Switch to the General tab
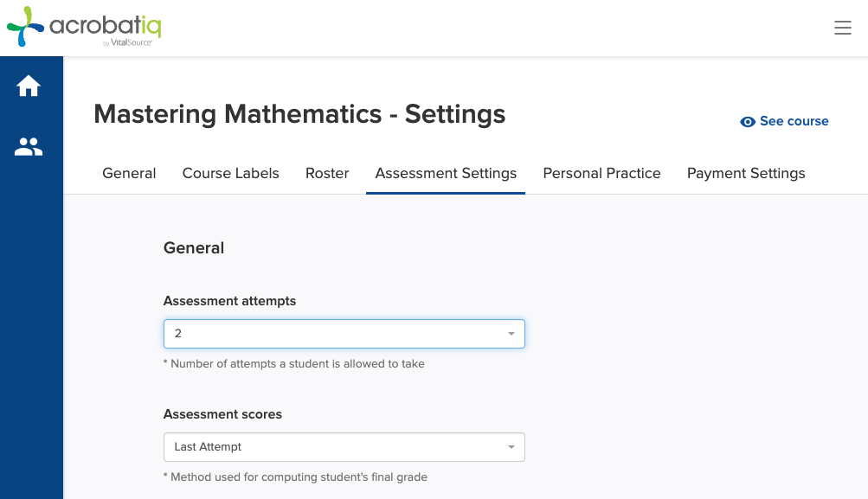868x499 pixels. point(129,173)
